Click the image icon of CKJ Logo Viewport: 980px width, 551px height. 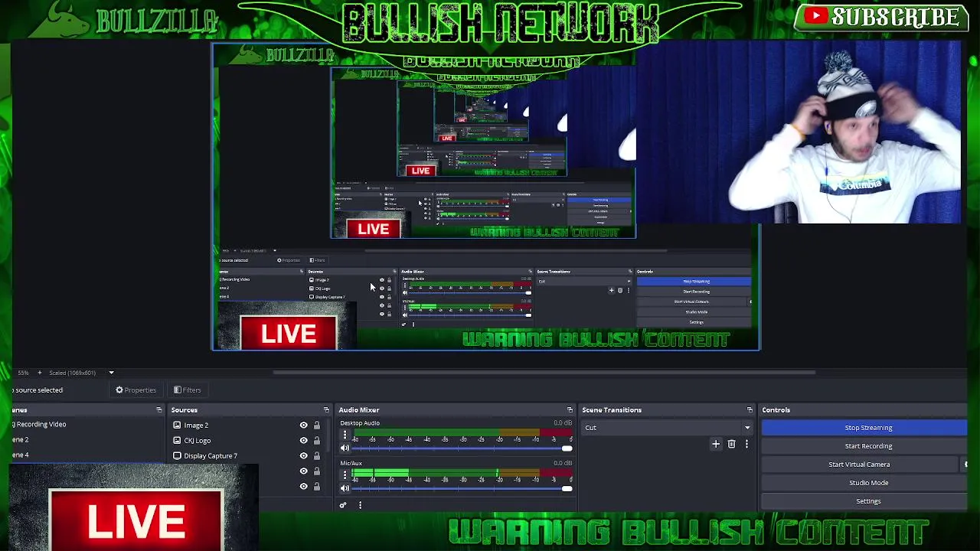177,441
